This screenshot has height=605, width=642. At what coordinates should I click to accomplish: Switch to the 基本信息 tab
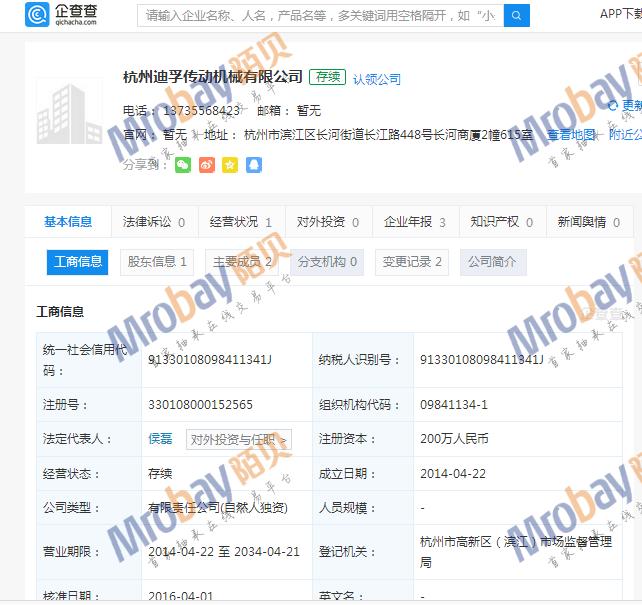click(x=68, y=222)
